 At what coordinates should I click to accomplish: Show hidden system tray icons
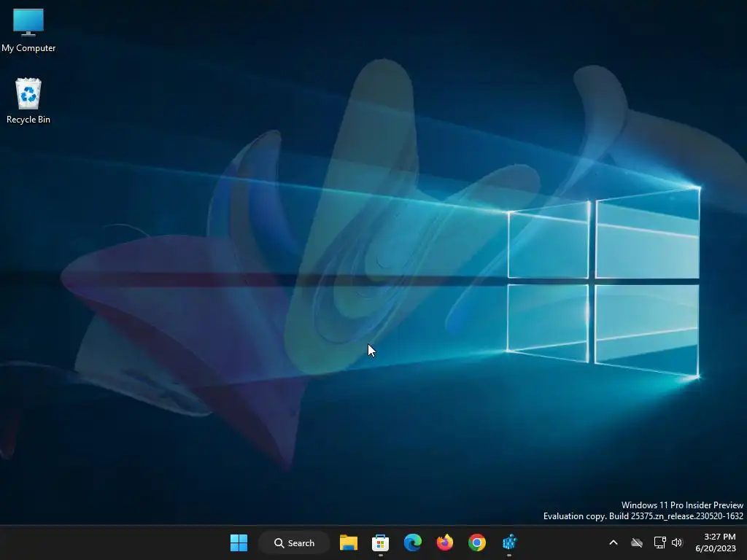pyautogui.click(x=614, y=542)
